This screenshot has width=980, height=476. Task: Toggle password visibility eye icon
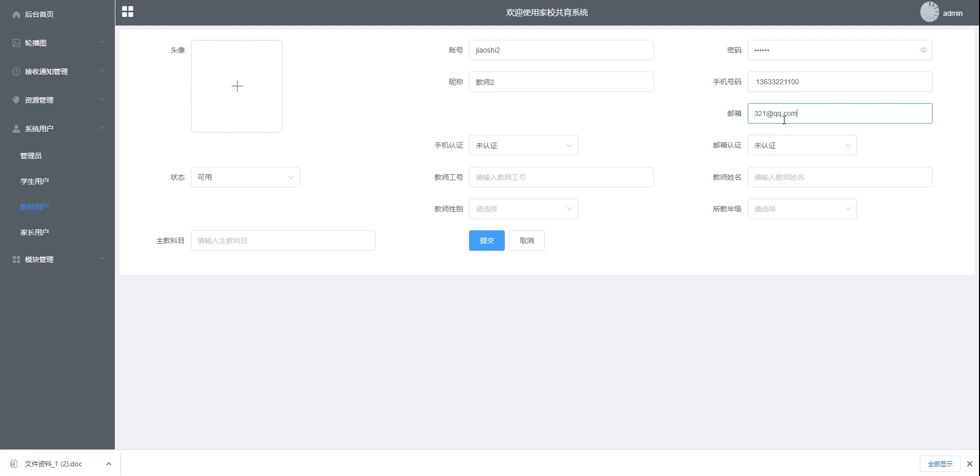tap(923, 50)
